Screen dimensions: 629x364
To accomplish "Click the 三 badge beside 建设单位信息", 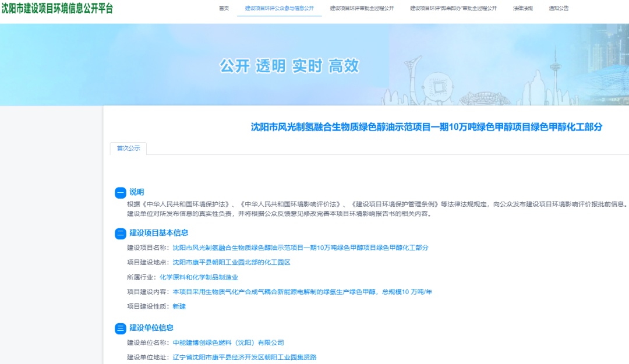I will point(121,328).
